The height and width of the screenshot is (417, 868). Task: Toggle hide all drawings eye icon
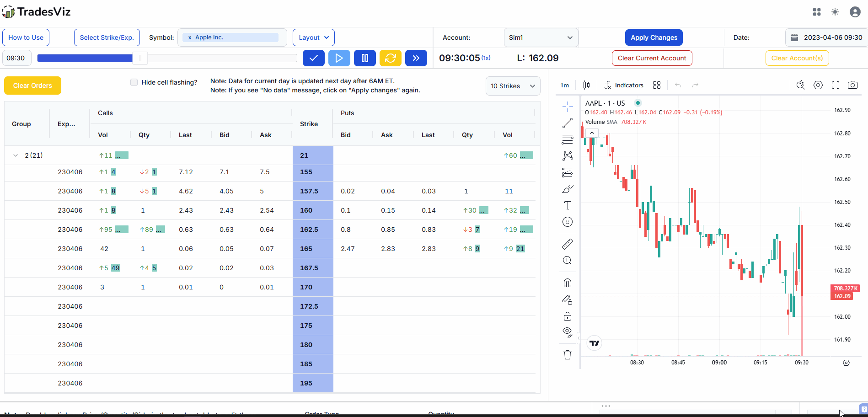tap(568, 332)
